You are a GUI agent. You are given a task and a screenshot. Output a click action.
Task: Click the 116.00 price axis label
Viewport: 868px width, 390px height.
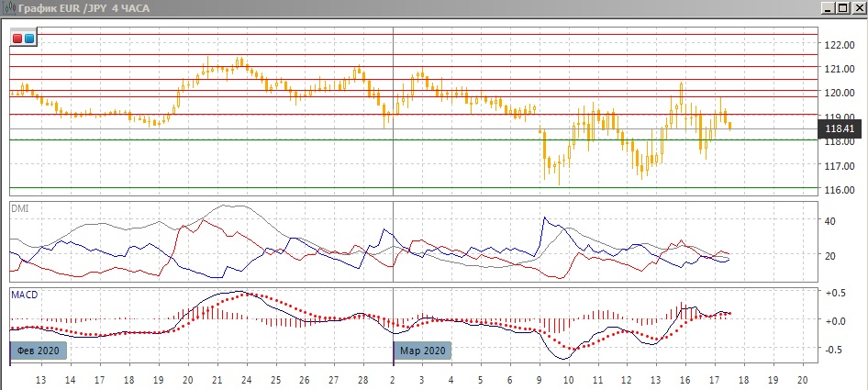tap(840, 190)
